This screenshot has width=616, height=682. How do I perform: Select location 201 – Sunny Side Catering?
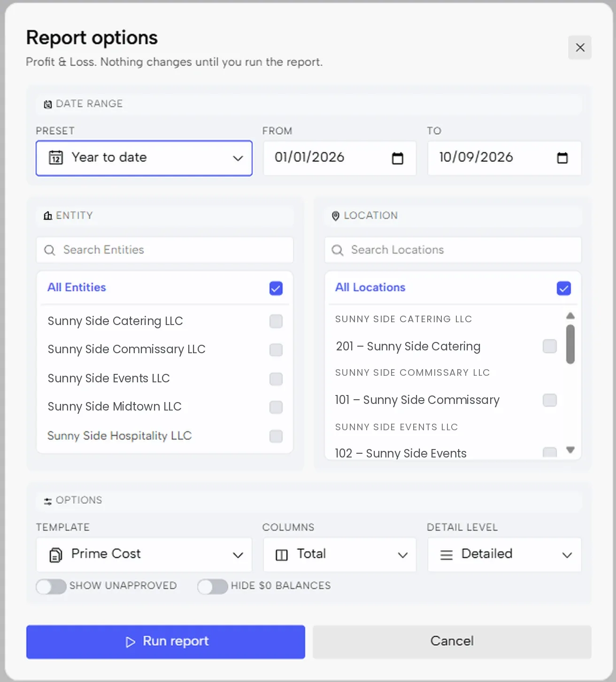pyautogui.click(x=550, y=346)
